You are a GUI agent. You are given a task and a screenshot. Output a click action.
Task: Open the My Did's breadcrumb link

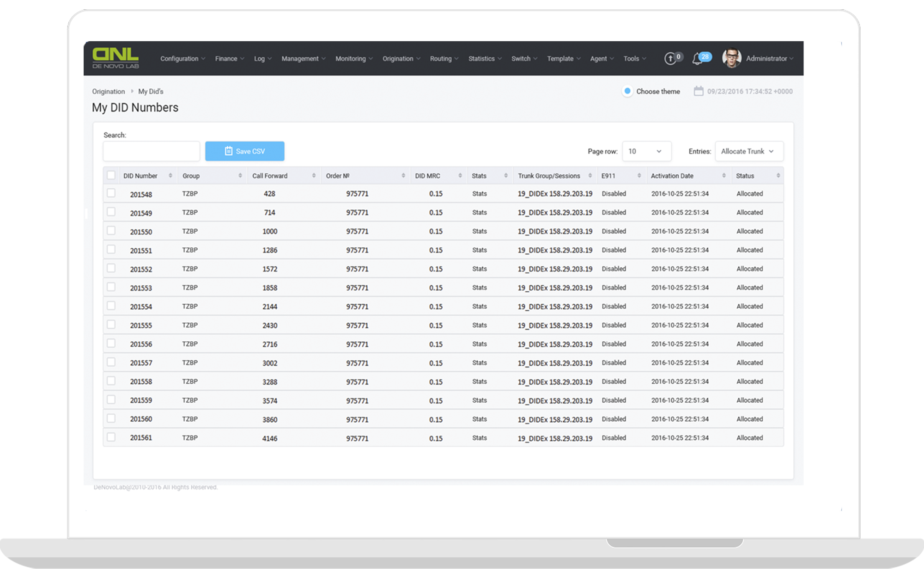point(151,92)
